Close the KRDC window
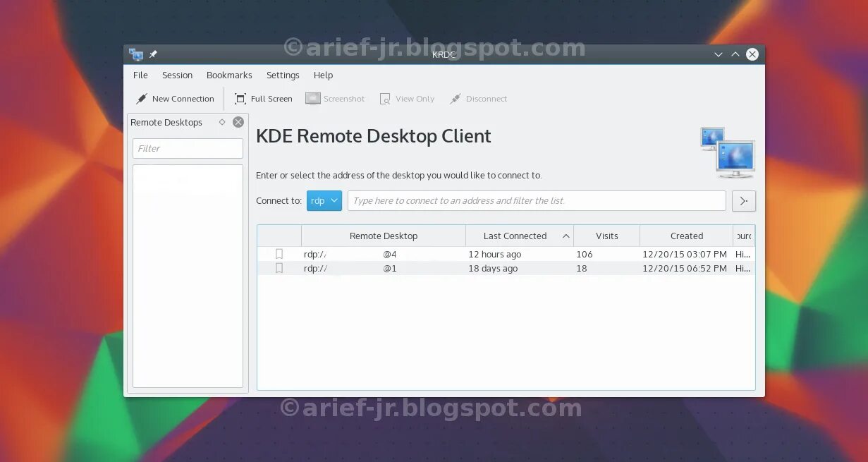Image resolution: width=868 pixels, height=462 pixels. [752, 54]
